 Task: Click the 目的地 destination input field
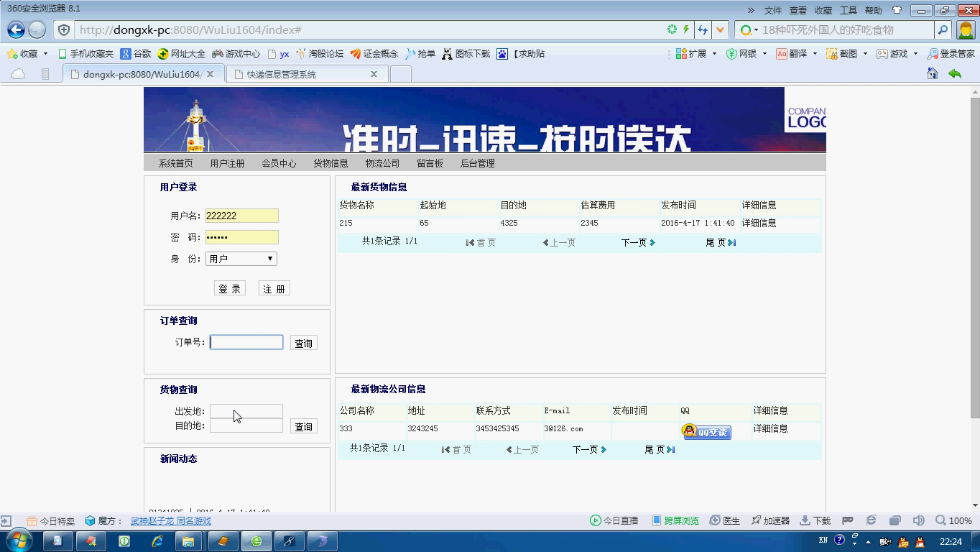point(246,425)
